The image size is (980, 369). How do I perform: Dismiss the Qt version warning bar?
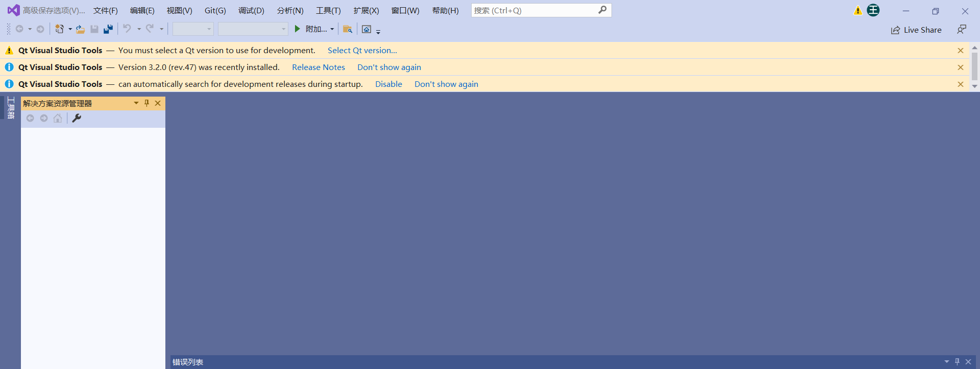point(961,51)
